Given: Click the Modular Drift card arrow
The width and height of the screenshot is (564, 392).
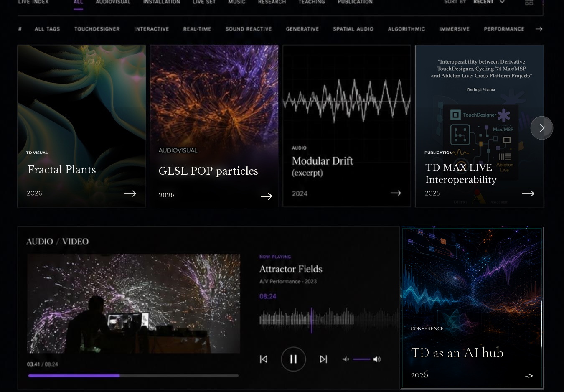Looking at the screenshot, I should click(396, 193).
